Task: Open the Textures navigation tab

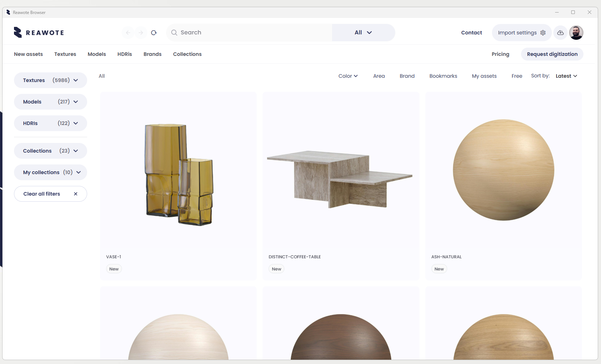Action: [65, 54]
